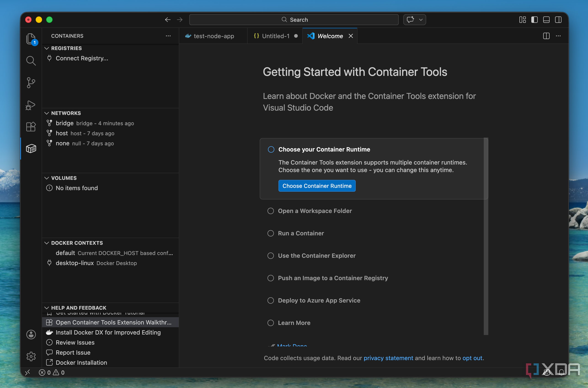The width and height of the screenshot is (588, 388).
Task: Open Containers panel more actions menu
Action: point(168,36)
